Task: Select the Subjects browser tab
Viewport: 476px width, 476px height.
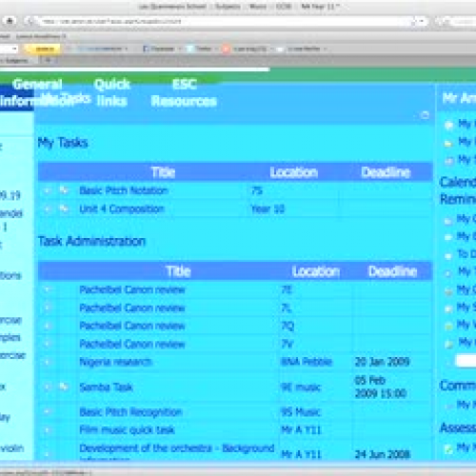Action: pyautogui.click(x=14, y=60)
